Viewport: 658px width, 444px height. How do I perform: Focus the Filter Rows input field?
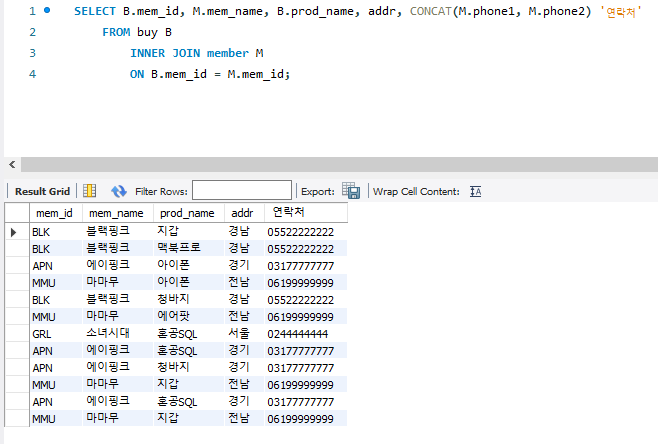click(x=242, y=190)
